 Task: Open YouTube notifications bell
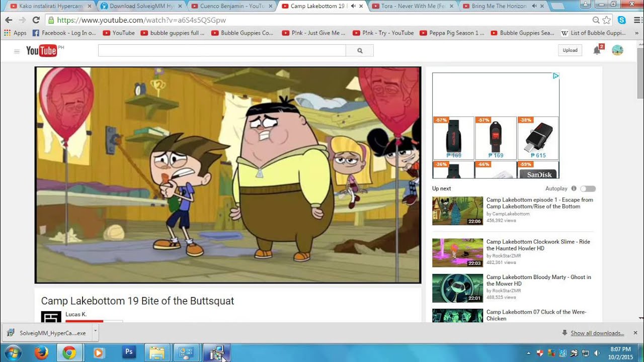pos(597,50)
